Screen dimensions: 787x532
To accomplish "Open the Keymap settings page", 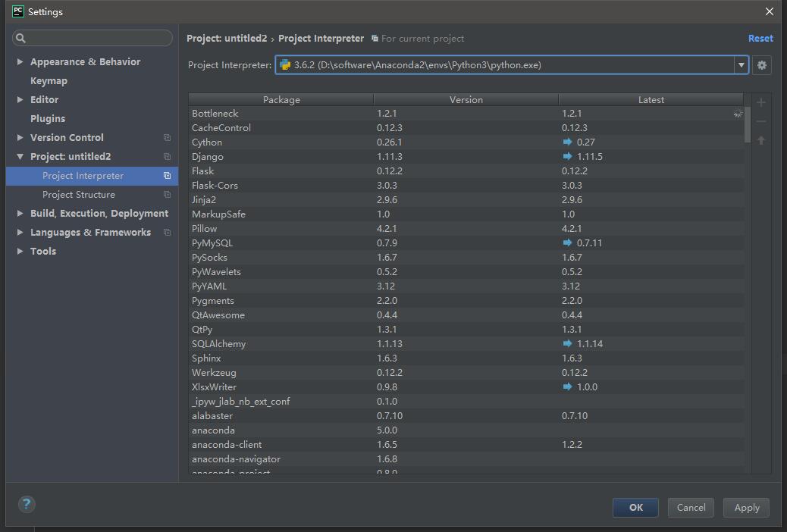I will [49, 81].
